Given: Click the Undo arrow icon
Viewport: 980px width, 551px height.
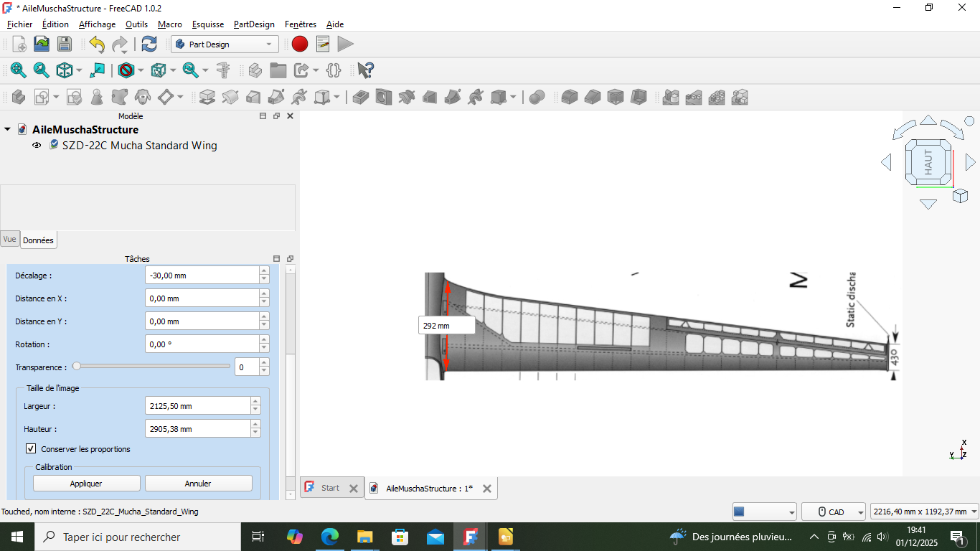Looking at the screenshot, I should 97,44.
